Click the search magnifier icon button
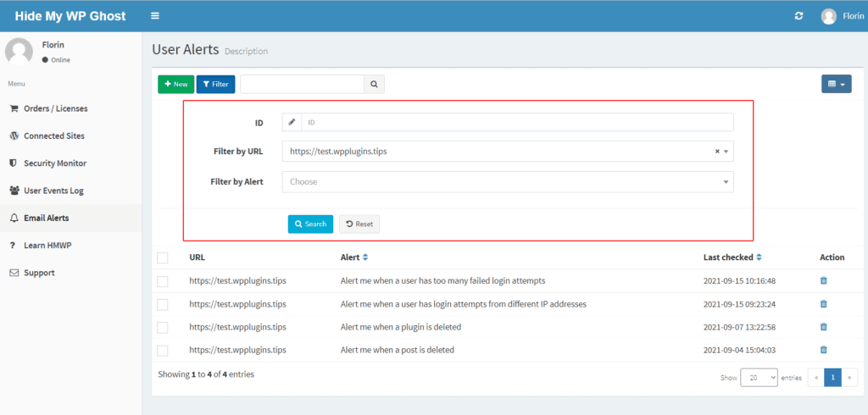 click(375, 84)
